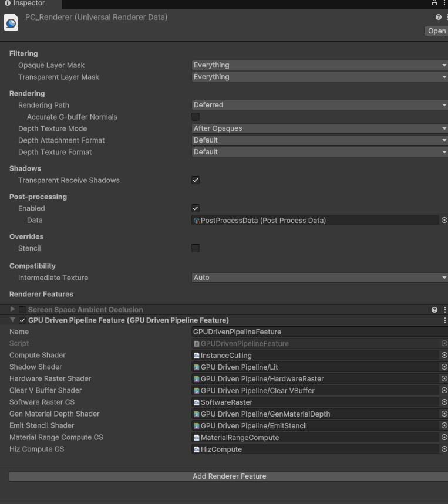Enable Screen Space Ambient Occlusion checkbox
The height and width of the screenshot is (504, 448).
22,310
